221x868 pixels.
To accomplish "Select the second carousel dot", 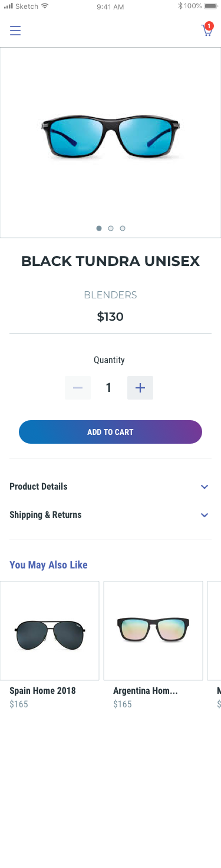I will click(111, 228).
